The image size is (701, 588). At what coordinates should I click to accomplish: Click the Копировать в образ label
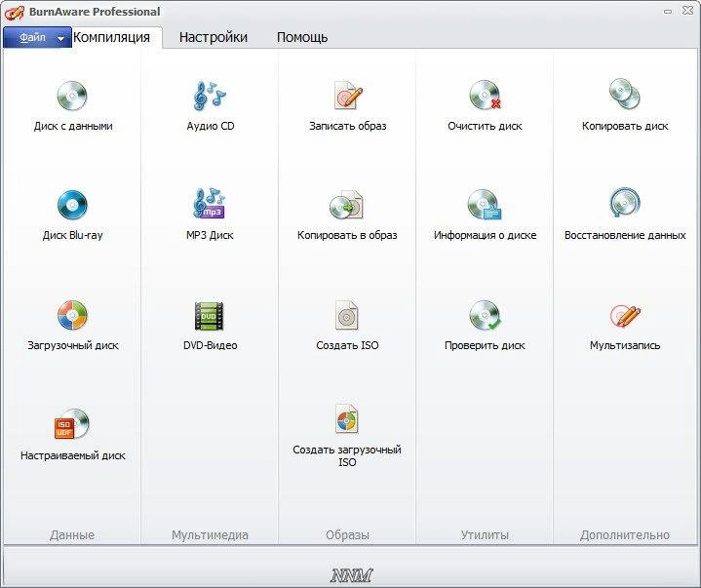coord(347,235)
